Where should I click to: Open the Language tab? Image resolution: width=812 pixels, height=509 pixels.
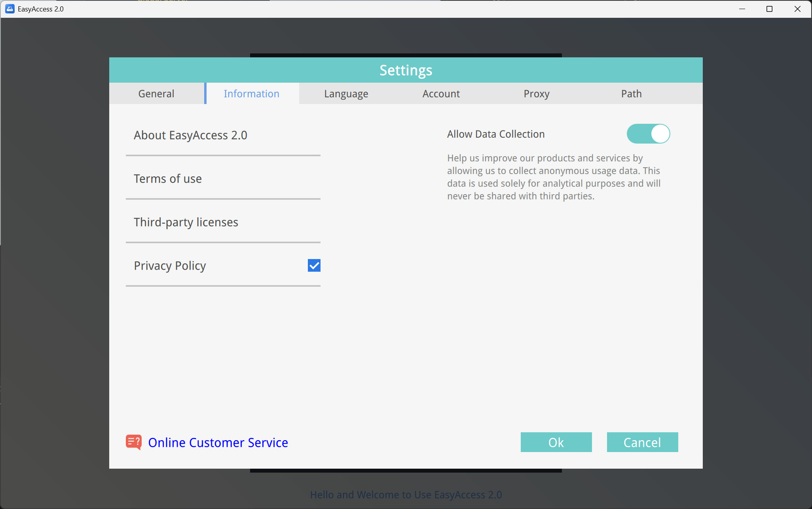346,94
